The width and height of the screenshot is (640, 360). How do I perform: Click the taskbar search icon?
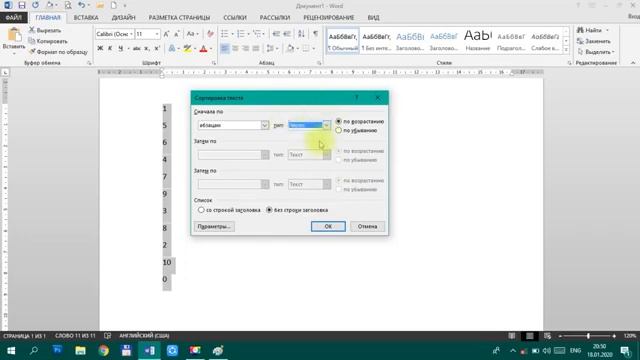[x=34, y=351]
